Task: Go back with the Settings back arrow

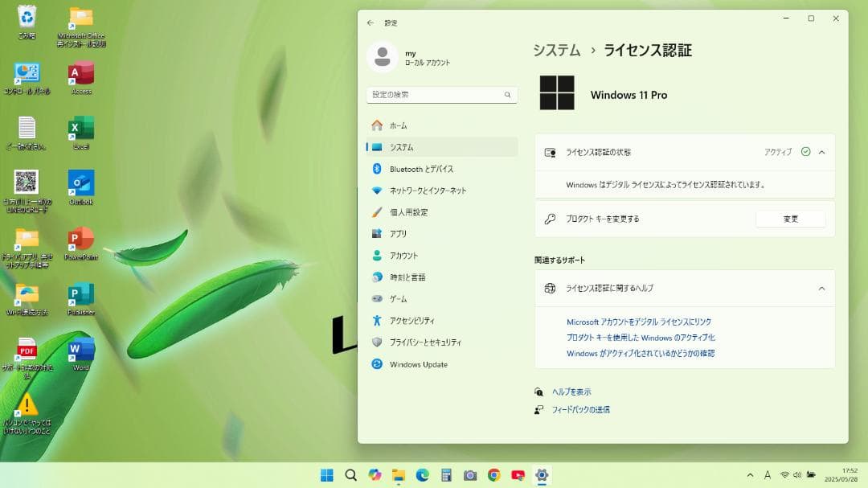Action: click(371, 23)
